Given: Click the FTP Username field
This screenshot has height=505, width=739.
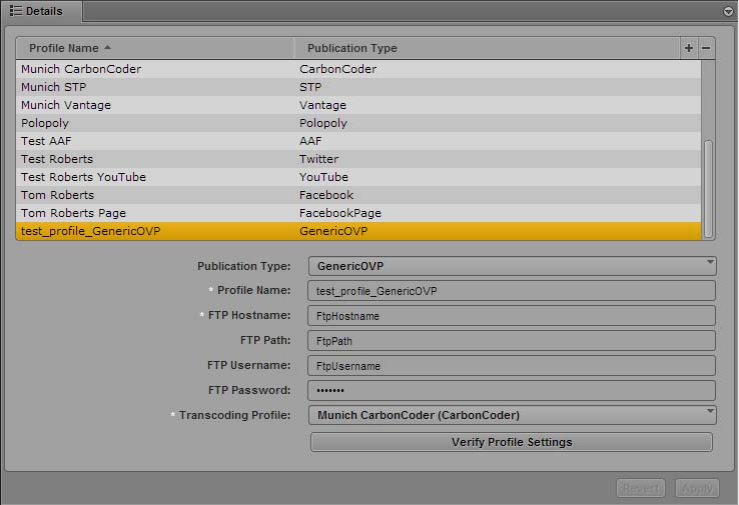Looking at the screenshot, I should click(512, 366).
